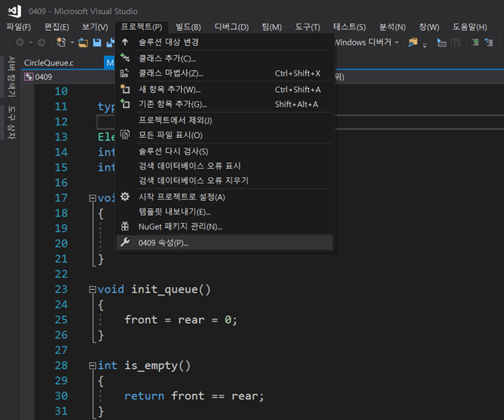Open the 도구 상자 side panel
504x420 pixels.
point(11,122)
